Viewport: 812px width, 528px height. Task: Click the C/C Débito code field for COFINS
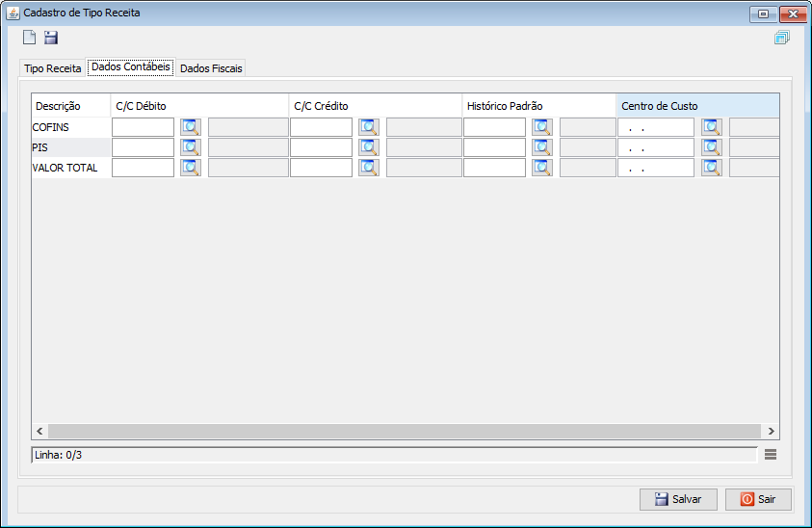point(143,127)
